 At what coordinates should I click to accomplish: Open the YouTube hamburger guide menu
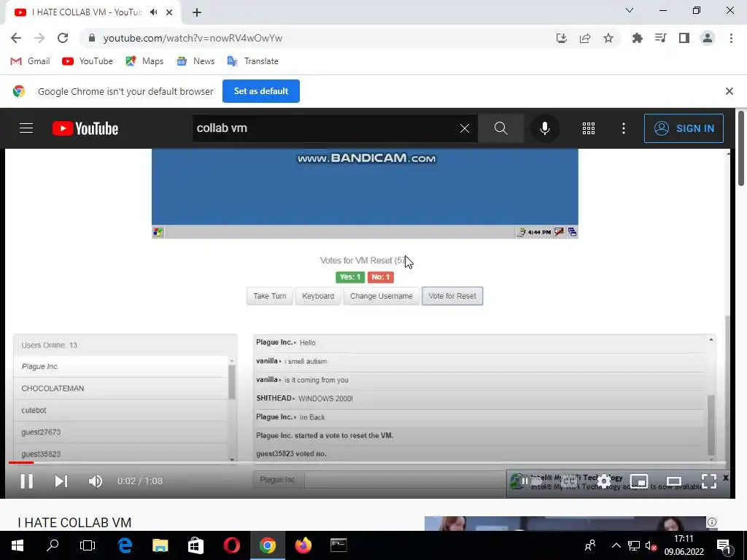(x=26, y=128)
